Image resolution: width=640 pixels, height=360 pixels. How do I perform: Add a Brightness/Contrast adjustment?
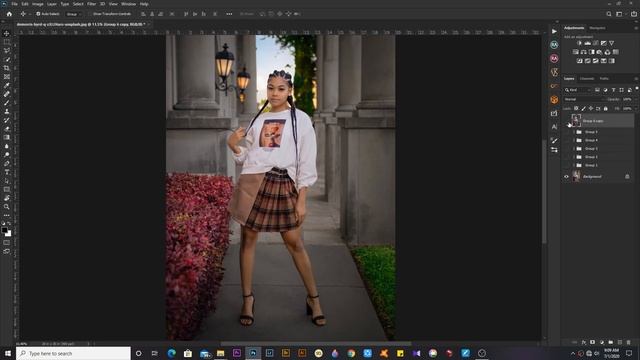point(579,43)
